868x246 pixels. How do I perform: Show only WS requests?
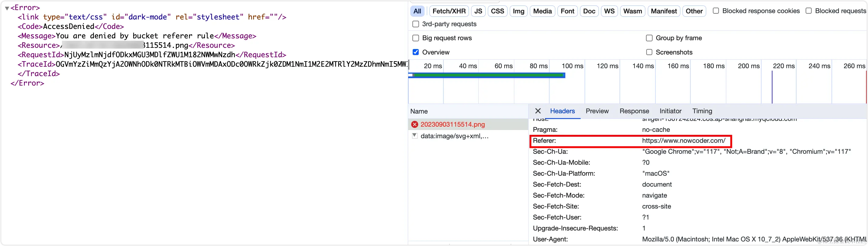[609, 11]
